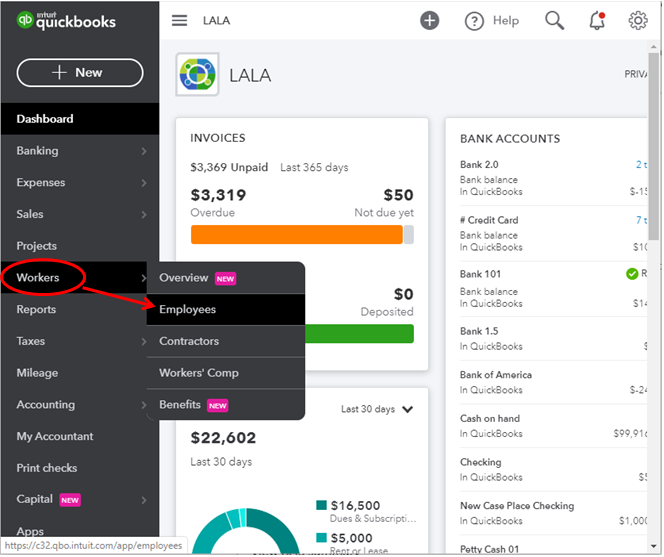Select Workers' Comp from the submenu
664x557 pixels.
[226, 373]
